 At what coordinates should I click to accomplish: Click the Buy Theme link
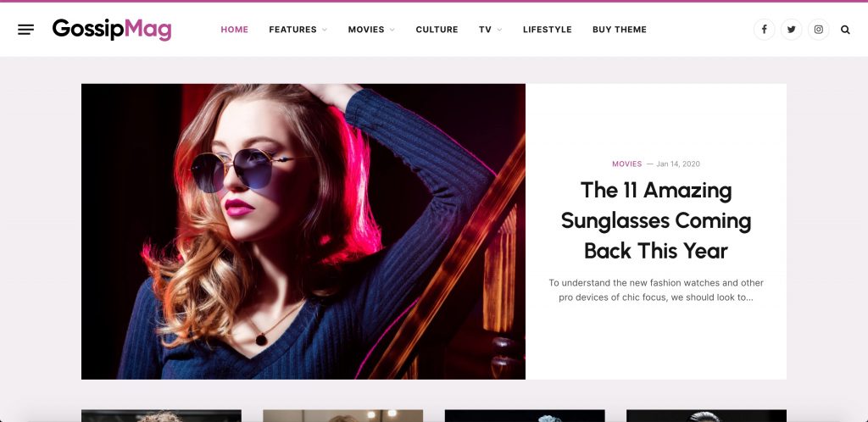pyautogui.click(x=620, y=30)
